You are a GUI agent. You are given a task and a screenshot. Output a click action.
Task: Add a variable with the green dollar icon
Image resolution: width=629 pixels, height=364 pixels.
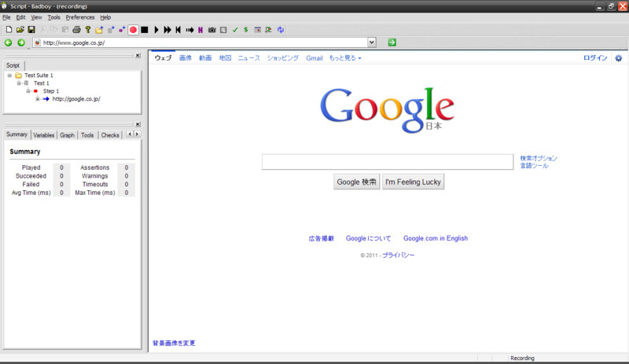coord(246,30)
